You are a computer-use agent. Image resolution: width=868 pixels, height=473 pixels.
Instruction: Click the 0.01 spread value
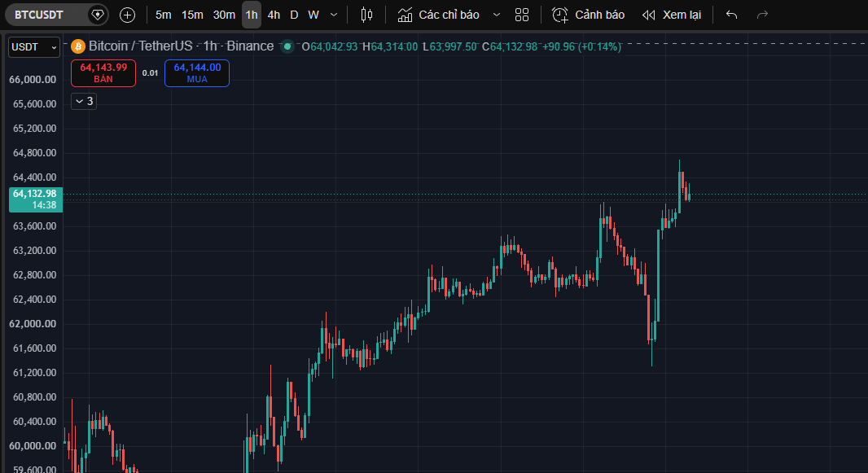150,73
